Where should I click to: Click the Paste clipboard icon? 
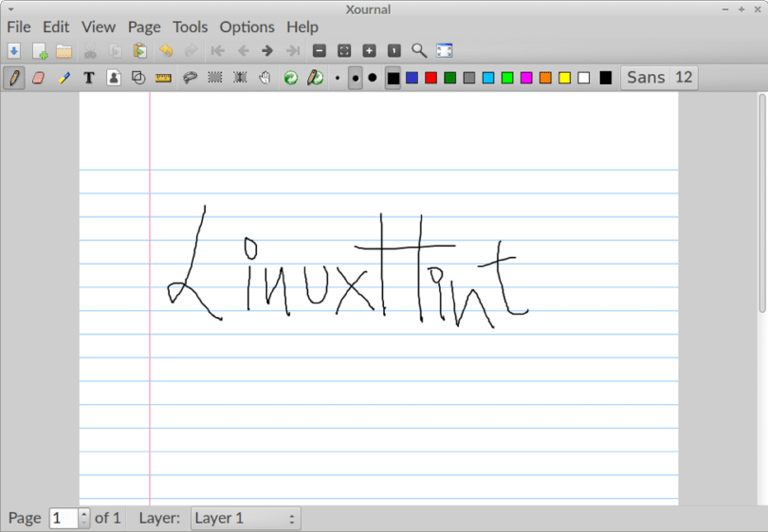click(x=140, y=50)
